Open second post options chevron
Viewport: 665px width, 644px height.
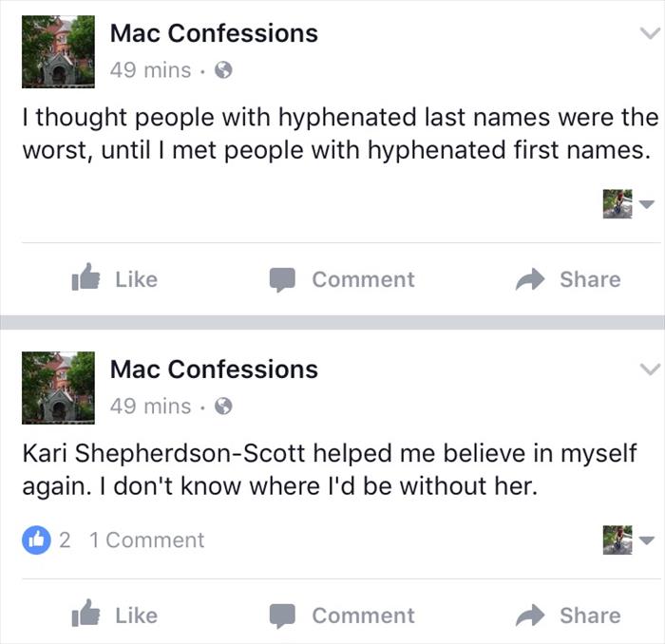pyautogui.click(x=649, y=369)
